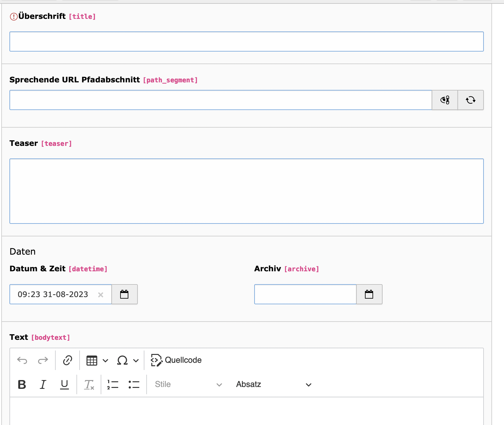Click the remove formatting icon
The image size is (504, 425).
[89, 384]
